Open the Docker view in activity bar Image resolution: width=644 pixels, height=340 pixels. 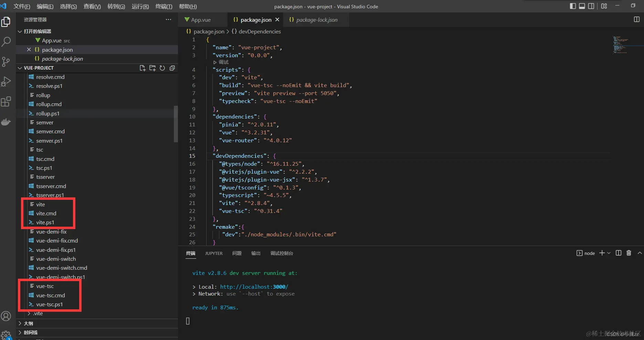point(6,122)
